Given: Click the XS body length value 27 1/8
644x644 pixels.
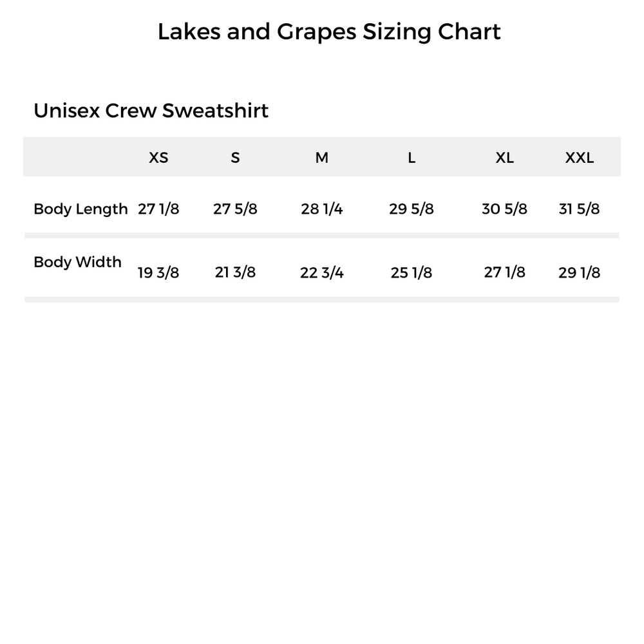Looking at the screenshot, I should 158,209.
